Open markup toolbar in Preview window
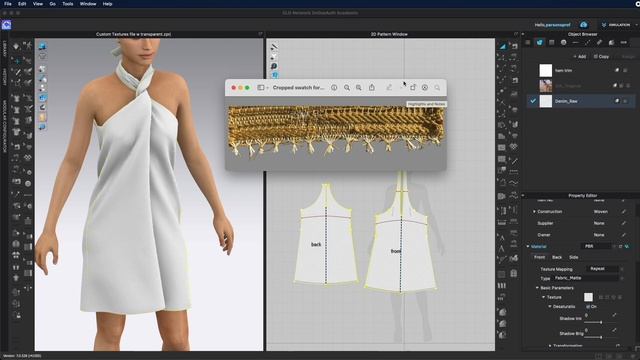Viewport: 640px width, 360px height. (x=424, y=88)
